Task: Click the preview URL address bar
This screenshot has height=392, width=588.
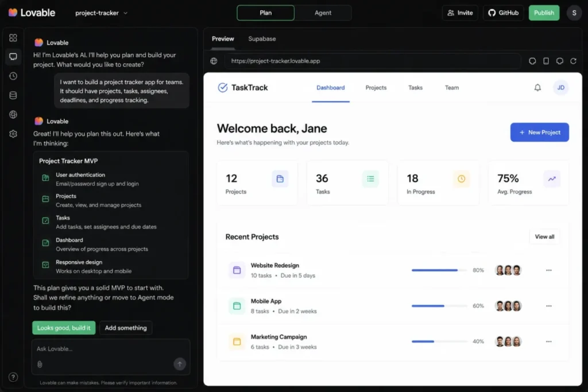Action: [x=372, y=61]
